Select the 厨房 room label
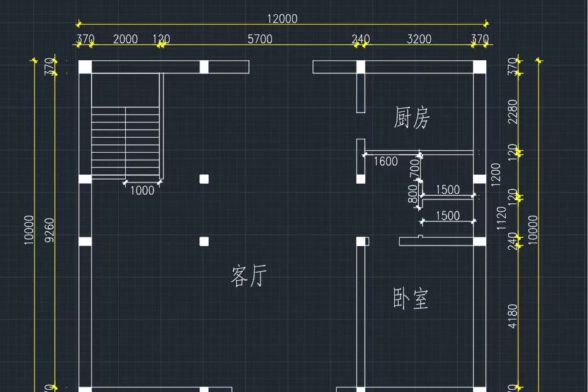Image resolution: width=588 pixels, height=392 pixels. (413, 118)
